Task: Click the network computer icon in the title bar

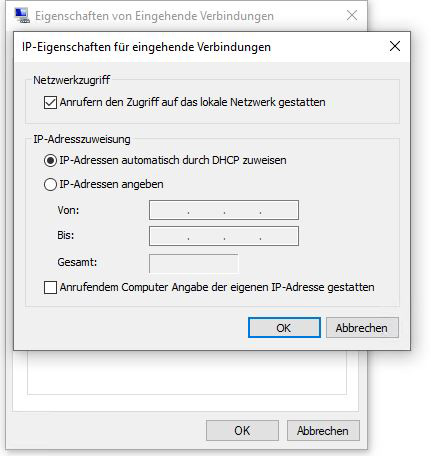Action: coord(22,15)
